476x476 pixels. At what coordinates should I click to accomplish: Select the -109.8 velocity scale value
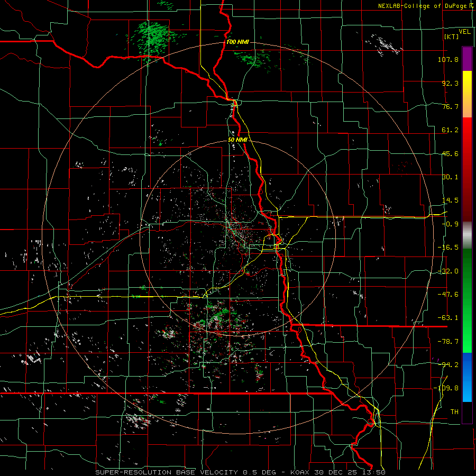click(446, 388)
